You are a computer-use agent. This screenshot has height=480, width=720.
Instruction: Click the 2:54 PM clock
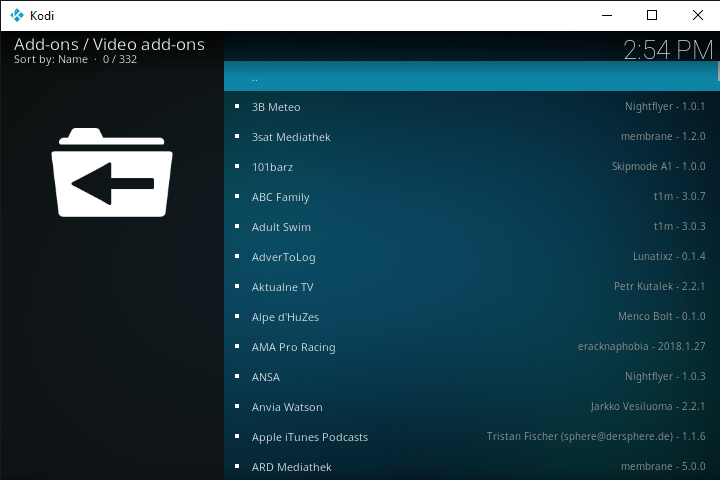(x=668, y=50)
